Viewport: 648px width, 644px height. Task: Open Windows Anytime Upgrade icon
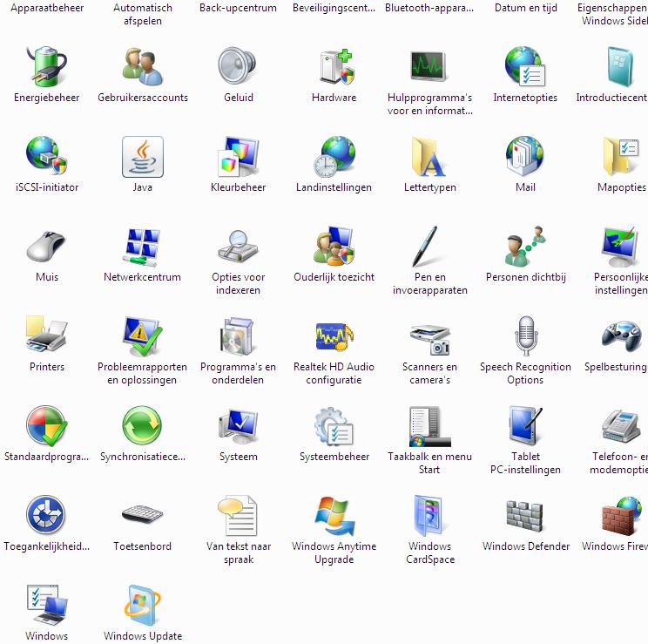click(334, 515)
